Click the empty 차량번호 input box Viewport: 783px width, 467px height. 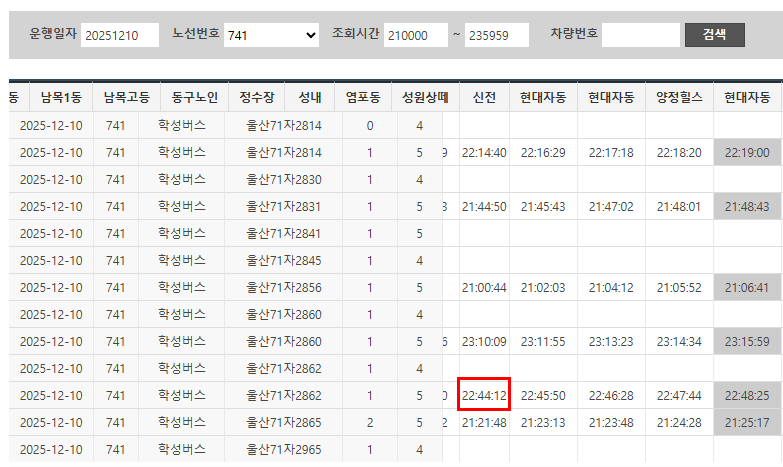pyautogui.click(x=640, y=35)
